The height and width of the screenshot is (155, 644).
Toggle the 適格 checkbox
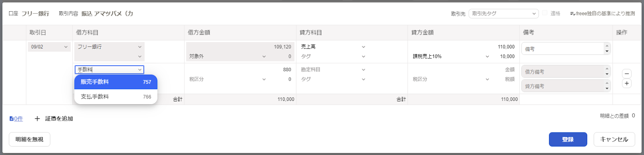pyautogui.click(x=545, y=13)
